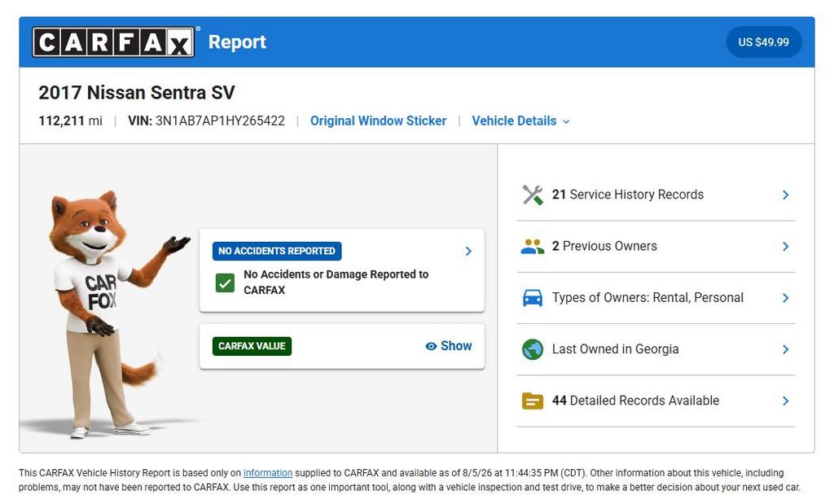This screenshot has height=504, width=834.
Task: Open the Detailed Records Available chevron
Action: [x=786, y=401]
